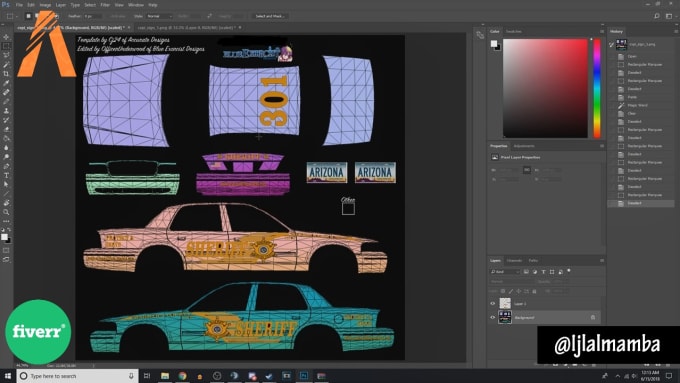Open the layer Opacity dropdown
Image resolution: width=680 pixels, height=383 pixels.
pyautogui.click(x=560, y=282)
